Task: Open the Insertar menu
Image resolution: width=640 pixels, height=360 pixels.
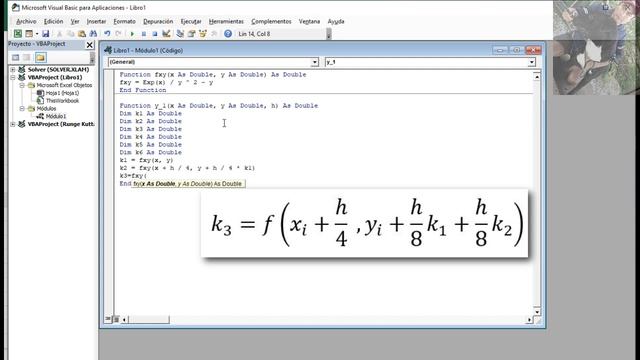Action: 96,22
